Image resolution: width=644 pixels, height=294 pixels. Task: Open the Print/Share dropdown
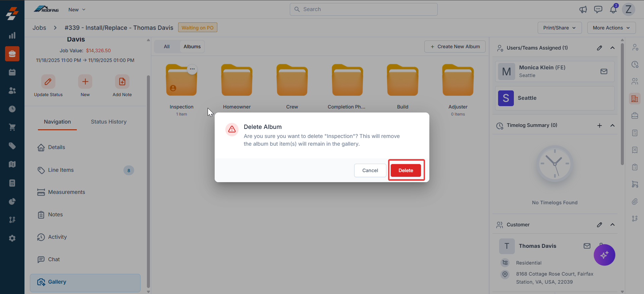click(x=559, y=28)
